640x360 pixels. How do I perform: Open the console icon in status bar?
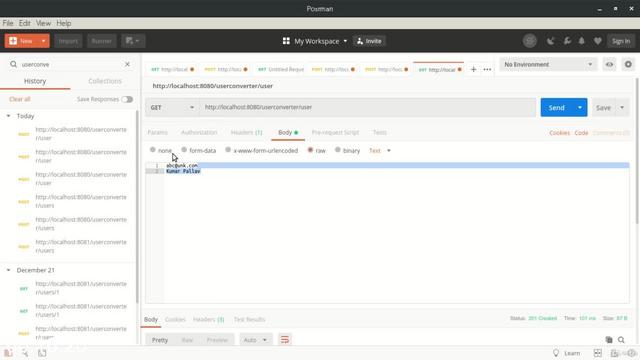click(42, 353)
